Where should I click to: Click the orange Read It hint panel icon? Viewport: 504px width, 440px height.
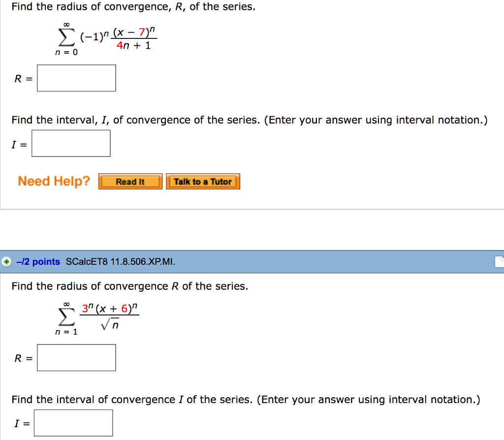point(129,181)
